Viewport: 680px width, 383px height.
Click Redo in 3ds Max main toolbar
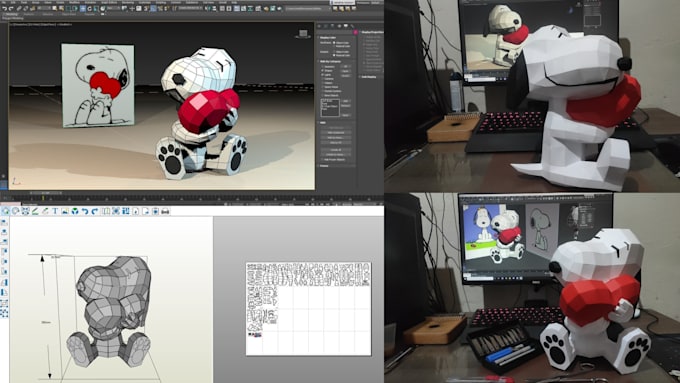pyautogui.click(x=11, y=8)
